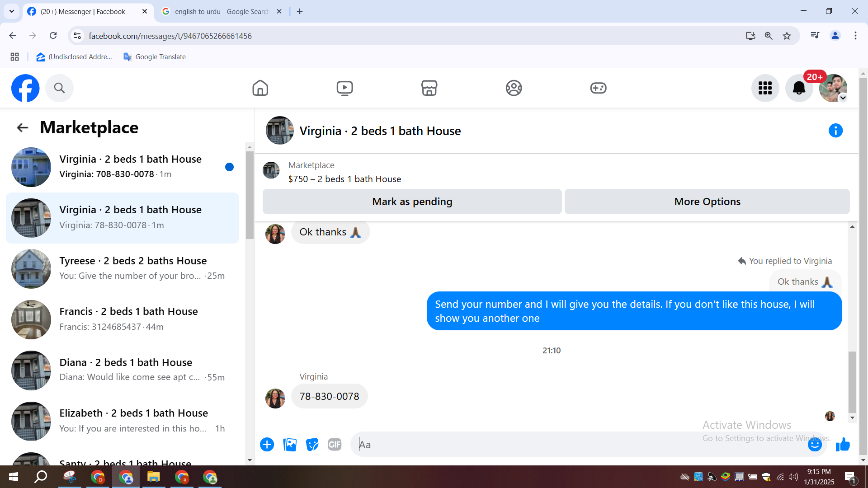This screenshot has width=868, height=488.
Task: Open chat header Virginia listing title
Action: click(380, 131)
